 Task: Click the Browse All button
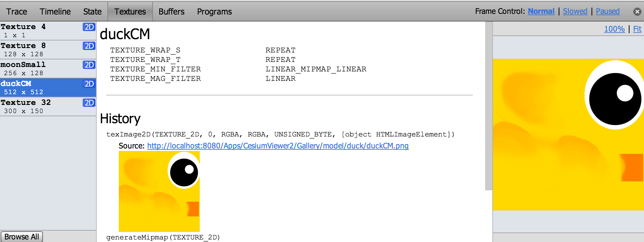coord(22,237)
